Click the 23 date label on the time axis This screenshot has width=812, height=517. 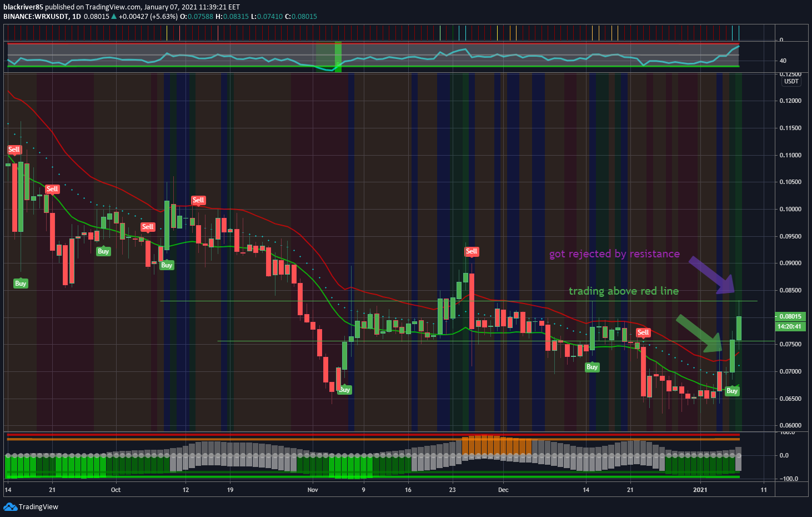[453, 490]
